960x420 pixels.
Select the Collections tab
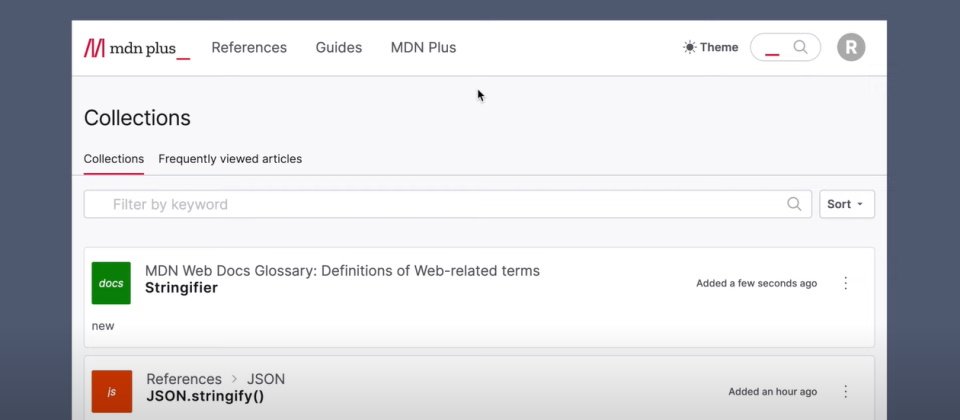[114, 159]
